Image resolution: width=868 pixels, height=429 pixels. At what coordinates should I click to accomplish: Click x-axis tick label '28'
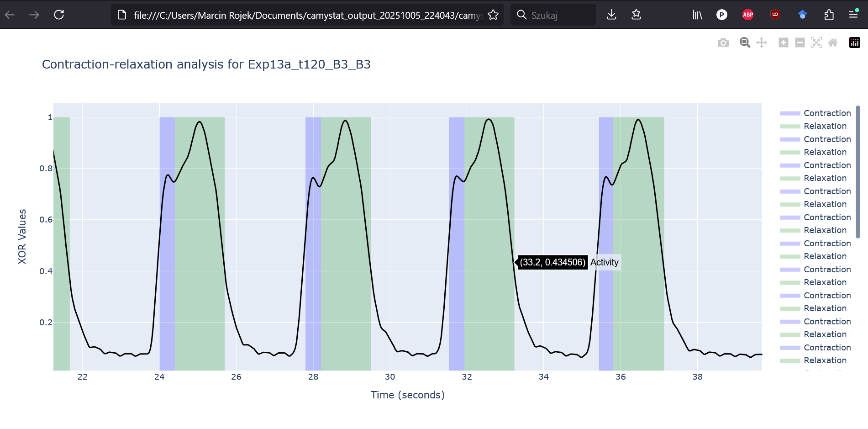point(313,377)
